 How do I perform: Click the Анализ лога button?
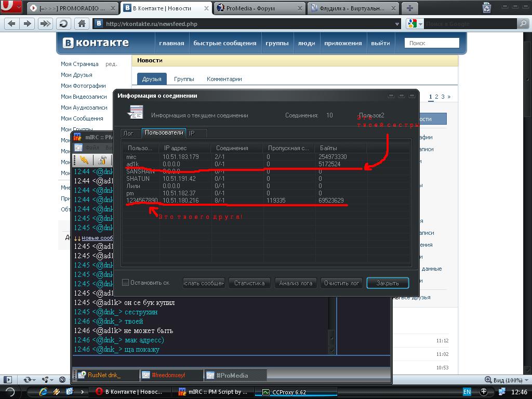point(296,283)
